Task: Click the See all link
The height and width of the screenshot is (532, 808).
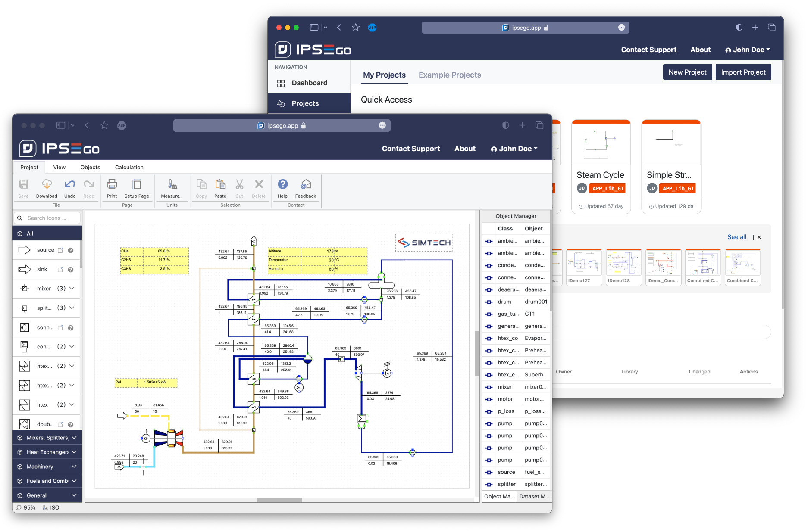Action: tap(737, 237)
